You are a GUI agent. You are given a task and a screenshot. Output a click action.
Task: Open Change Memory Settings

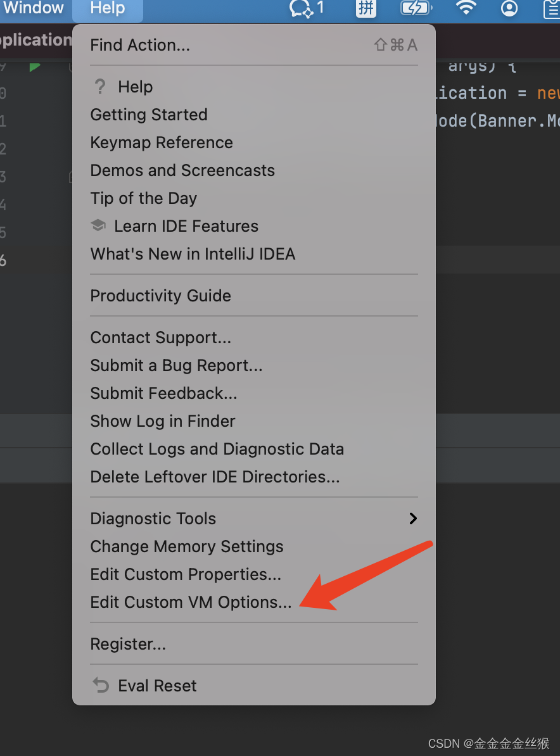(187, 546)
